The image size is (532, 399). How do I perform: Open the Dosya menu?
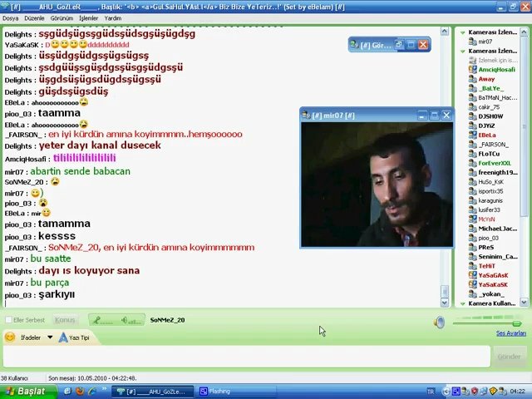coord(10,18)
